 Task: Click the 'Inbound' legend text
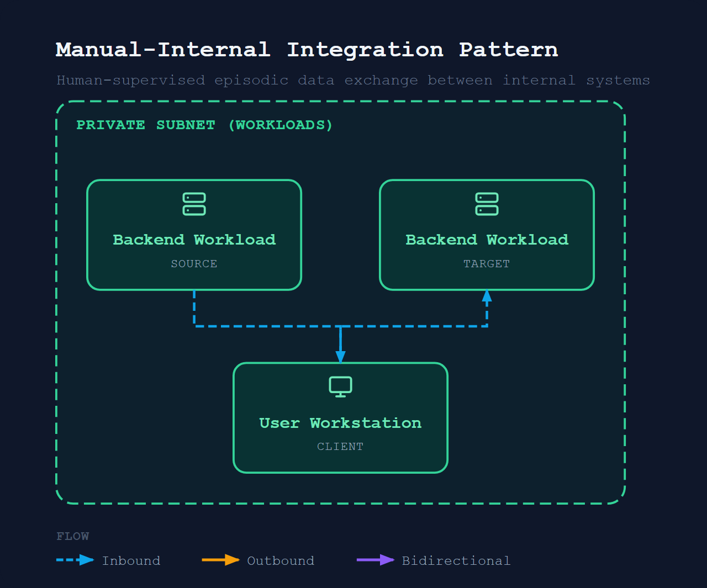pyautogui.click(x=131, y=560)
